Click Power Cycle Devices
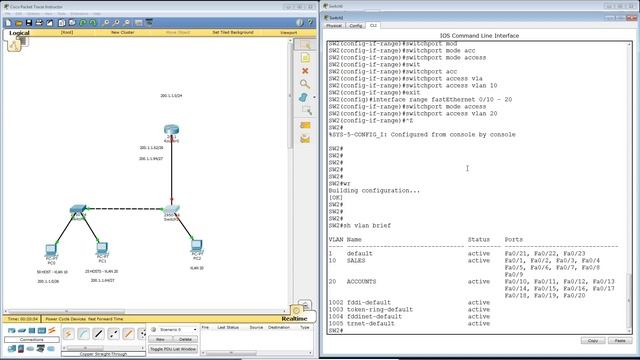This screenshot has height=360, width=640. (x=65, y=319)
